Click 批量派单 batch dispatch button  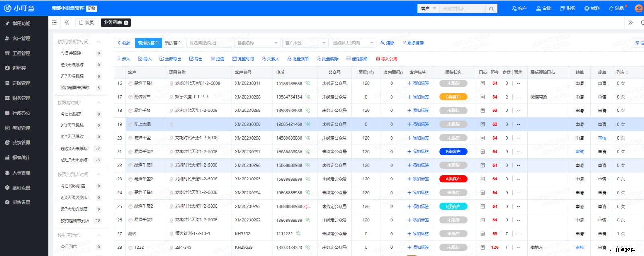[x=298, y=59]
